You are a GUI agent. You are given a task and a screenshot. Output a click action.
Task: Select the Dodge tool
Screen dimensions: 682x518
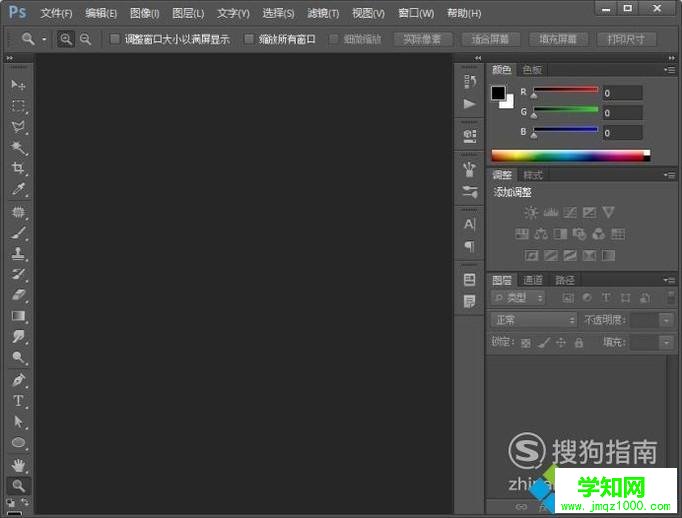point(18,357)
